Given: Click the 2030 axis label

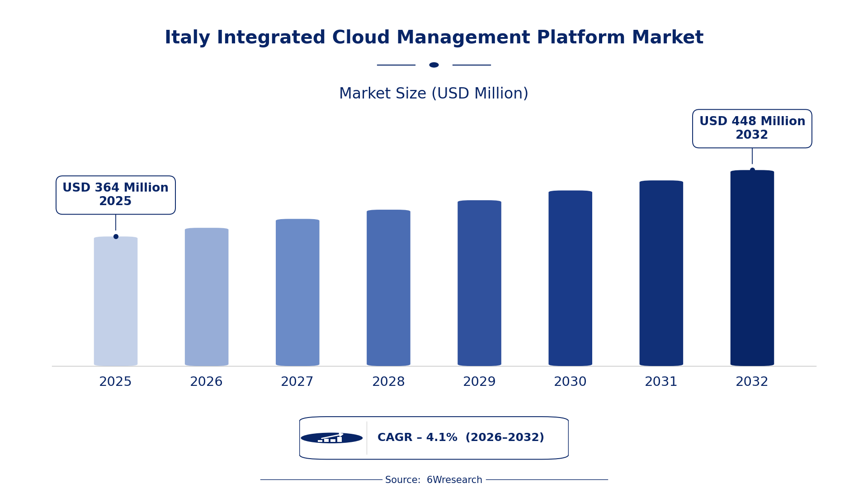Looking at the screenshot, I should click(570, 382).
